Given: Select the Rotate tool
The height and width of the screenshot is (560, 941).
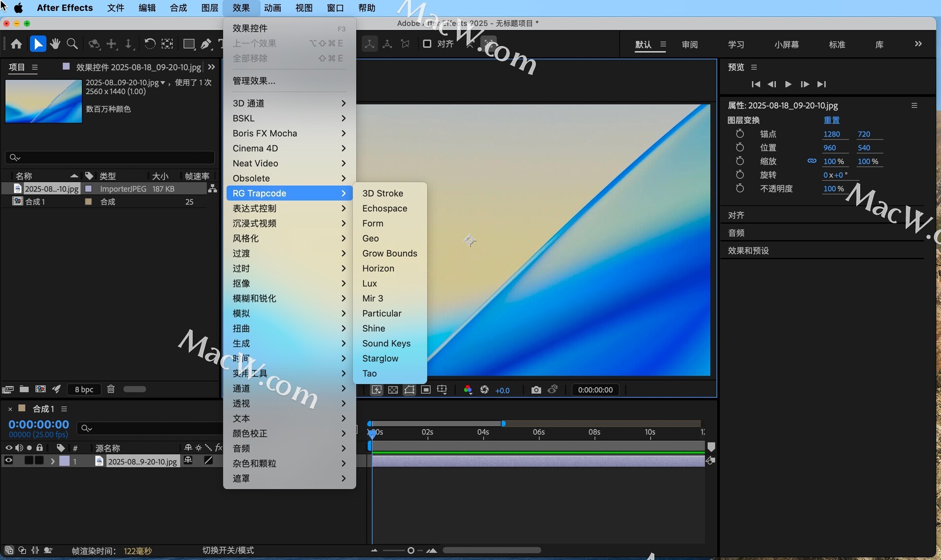Looking at the screenshot, I should (149, 44).
